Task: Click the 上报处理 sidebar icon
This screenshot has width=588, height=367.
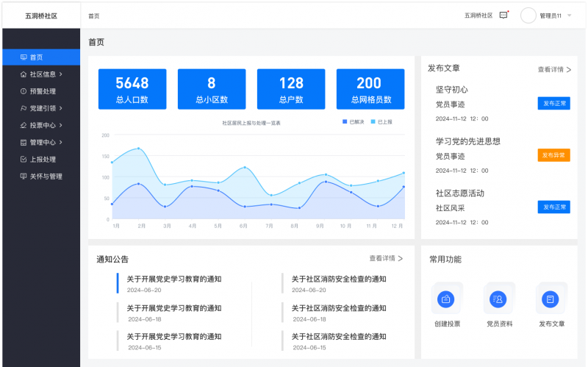Action: tap(24, 159)
